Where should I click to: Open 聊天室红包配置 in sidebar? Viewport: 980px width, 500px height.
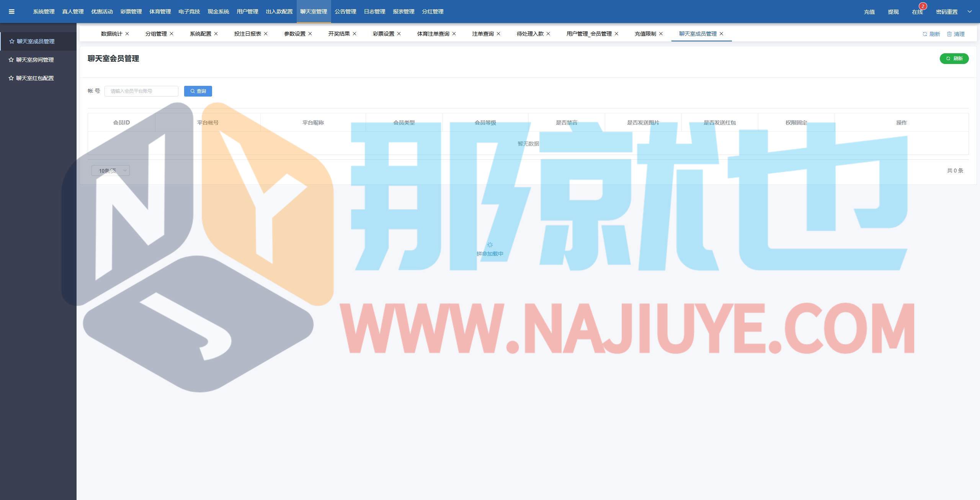tap(34, 78)
